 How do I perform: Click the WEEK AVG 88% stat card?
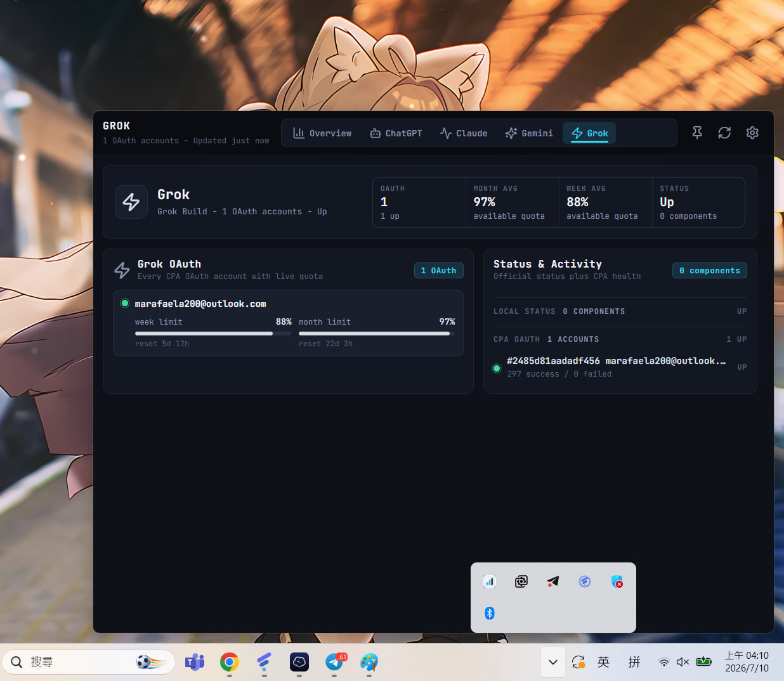(606, 202)
